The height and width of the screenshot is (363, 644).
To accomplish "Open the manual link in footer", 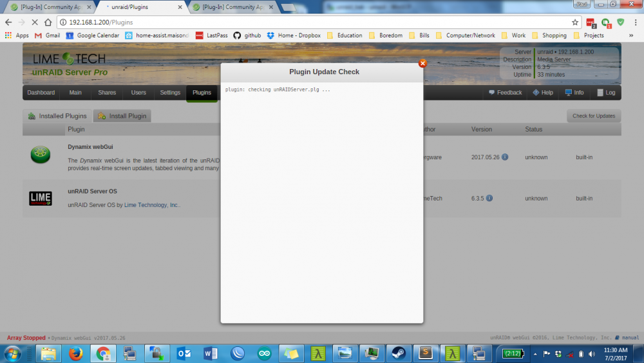I will (x=627, y=337).
